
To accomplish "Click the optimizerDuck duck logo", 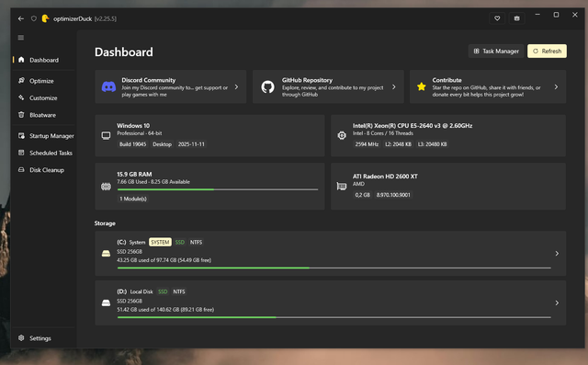I will point(45,18).
